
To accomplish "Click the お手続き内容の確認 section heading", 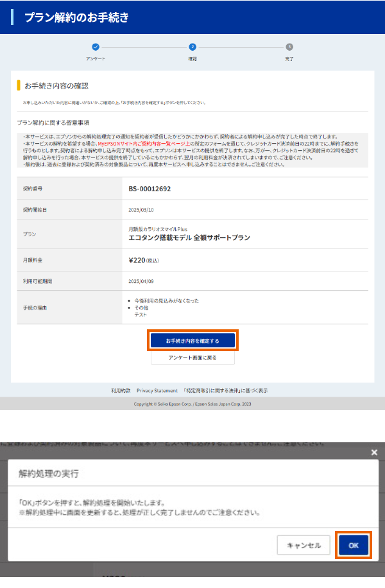I will (x=56, y=85).
